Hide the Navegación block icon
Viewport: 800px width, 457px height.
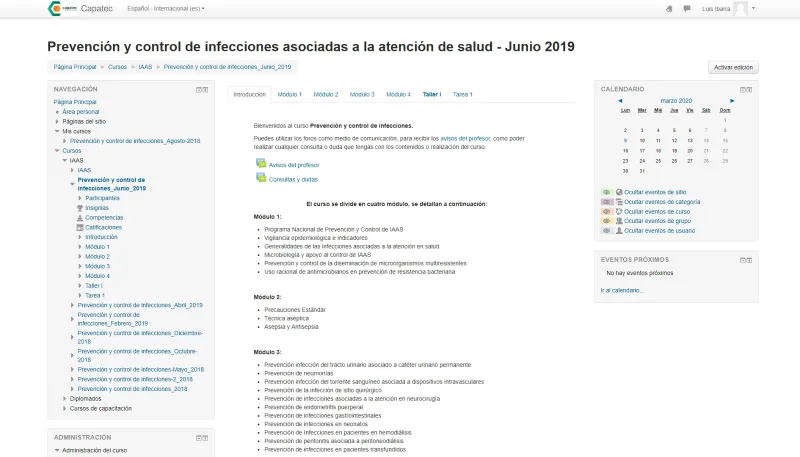coord(199,90)
